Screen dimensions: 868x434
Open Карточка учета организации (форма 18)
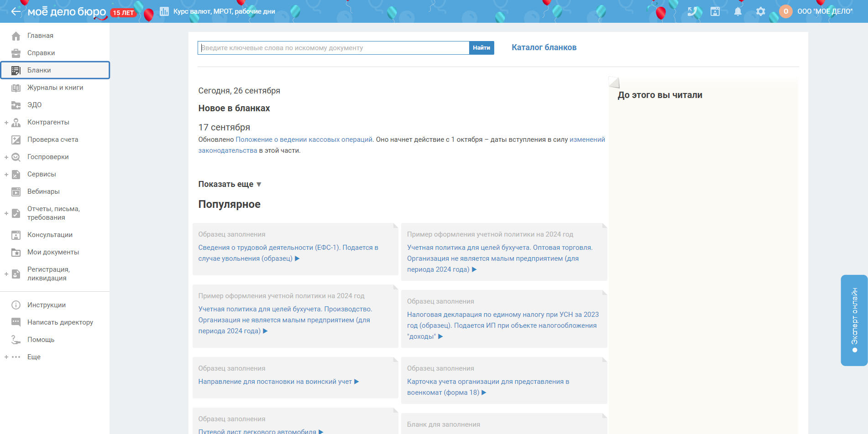(488, 387)
